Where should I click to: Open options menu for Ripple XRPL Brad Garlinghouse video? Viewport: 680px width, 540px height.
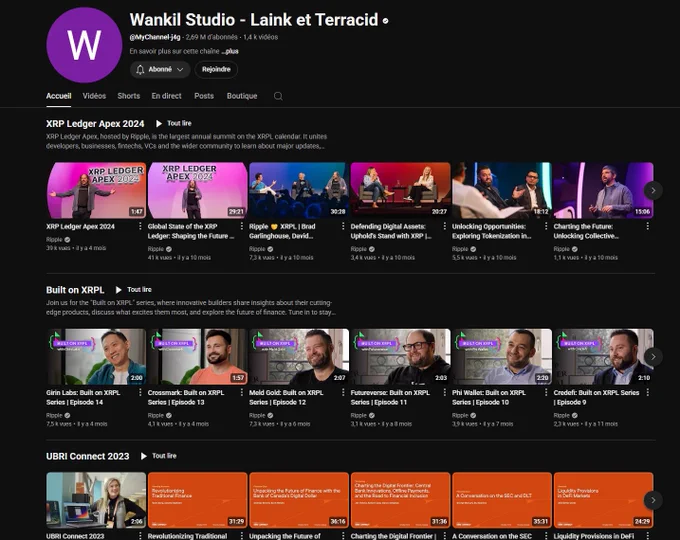click(x=343, y=226)
